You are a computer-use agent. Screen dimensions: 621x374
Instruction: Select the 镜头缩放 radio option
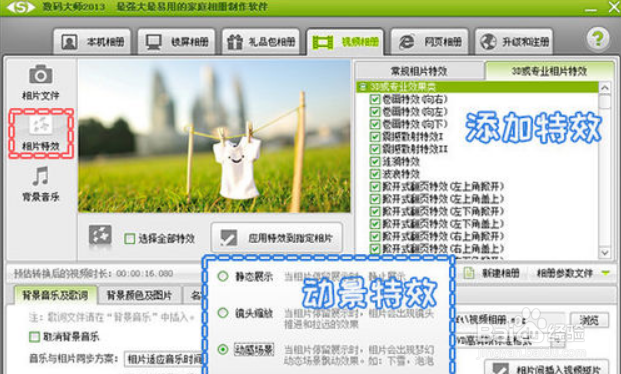(x=223, y=313)
